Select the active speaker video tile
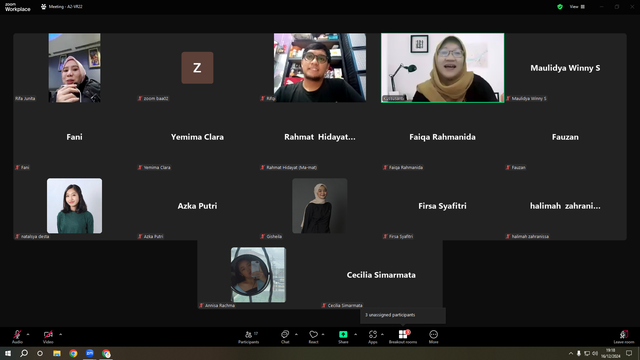The width and height of the screenshot is (640, 360). tap(442, 68)
